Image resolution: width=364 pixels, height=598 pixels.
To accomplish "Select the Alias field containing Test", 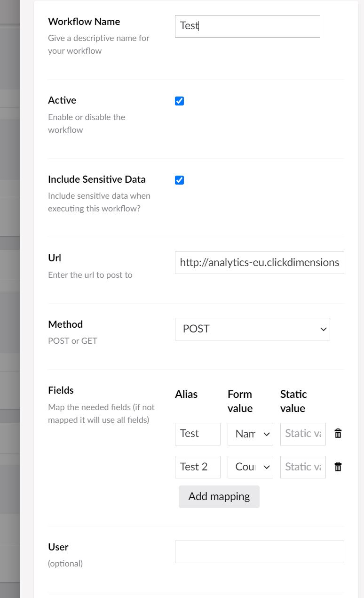I will (198, 434).
